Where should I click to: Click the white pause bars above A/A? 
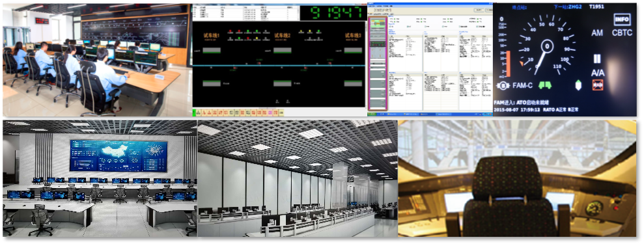(x=596, y=59)
